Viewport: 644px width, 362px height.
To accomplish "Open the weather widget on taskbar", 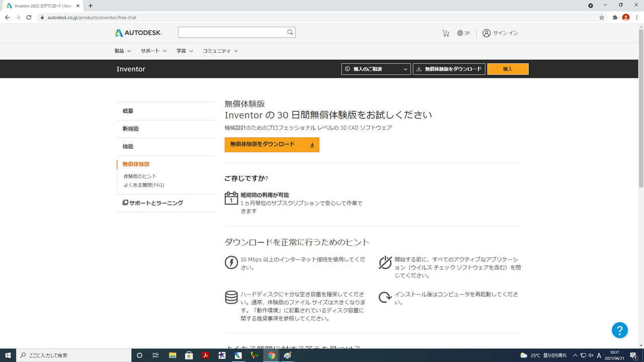I will (543, 355).
